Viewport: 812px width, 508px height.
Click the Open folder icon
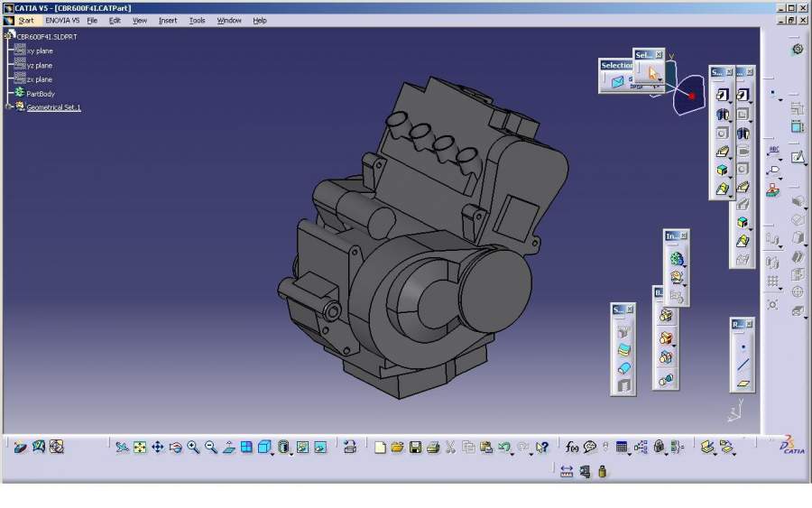(397, 447)
